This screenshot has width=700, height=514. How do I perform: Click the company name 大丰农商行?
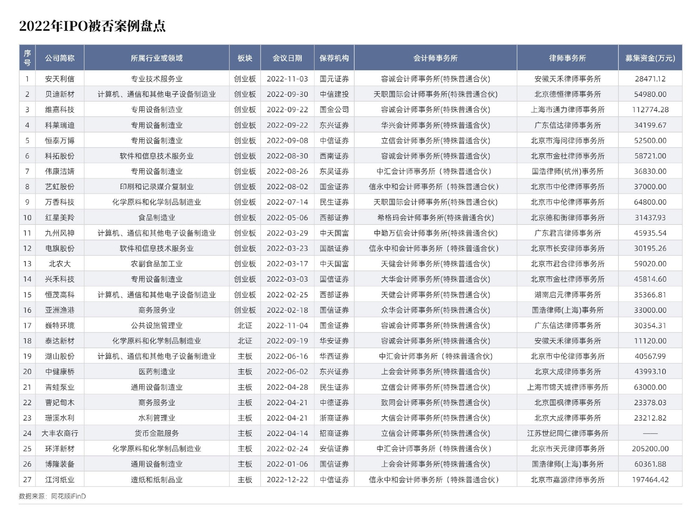(60, 433)
